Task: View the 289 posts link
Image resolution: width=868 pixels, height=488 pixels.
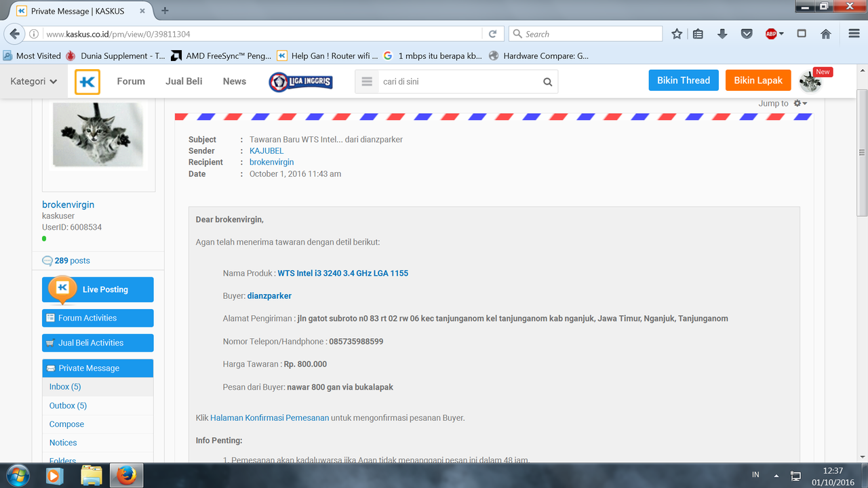Action: coord(72,261)
